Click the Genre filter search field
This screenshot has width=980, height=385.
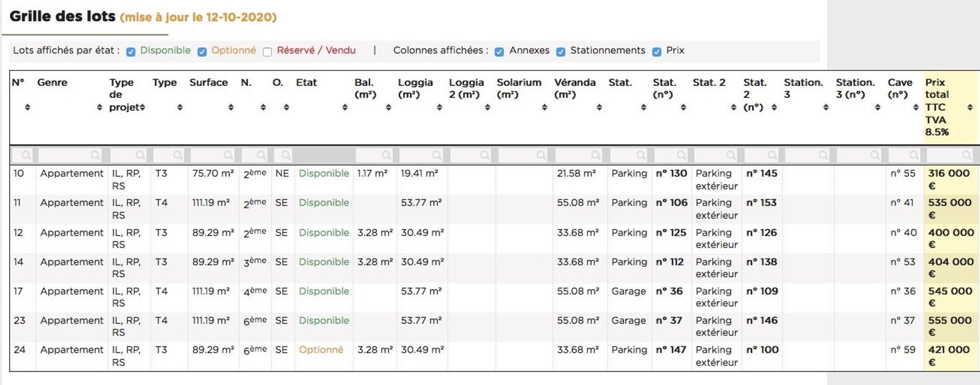tap(70, 155)
